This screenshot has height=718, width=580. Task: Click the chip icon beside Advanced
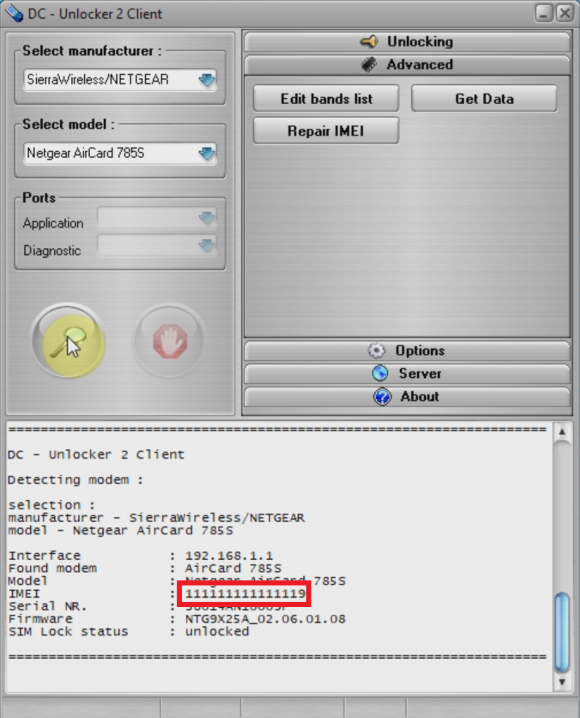[369, 65]
